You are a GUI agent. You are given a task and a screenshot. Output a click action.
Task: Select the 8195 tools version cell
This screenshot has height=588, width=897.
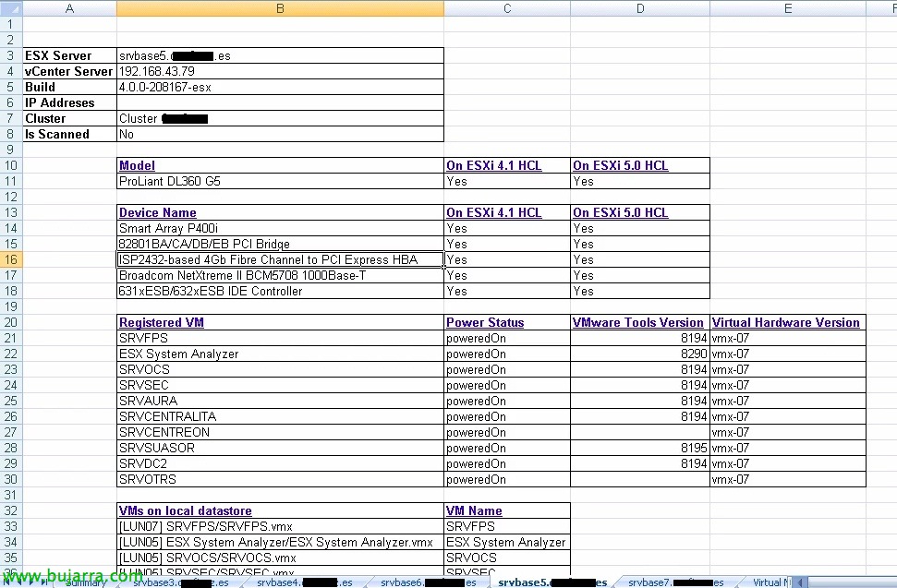(640, 448)
